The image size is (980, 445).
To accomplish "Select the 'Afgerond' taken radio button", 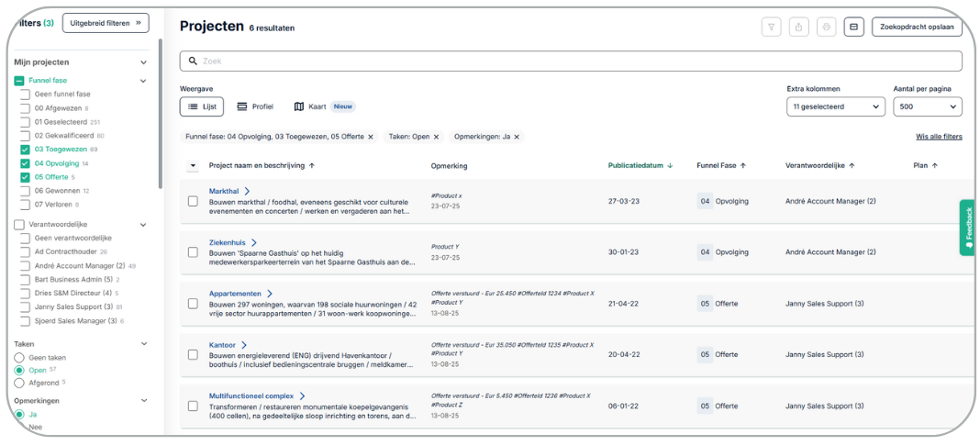I will [x=18, y=383].
